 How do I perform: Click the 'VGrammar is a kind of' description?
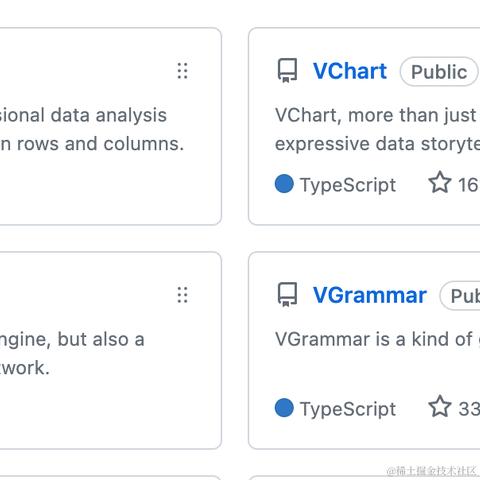click(x=374, y=339)
